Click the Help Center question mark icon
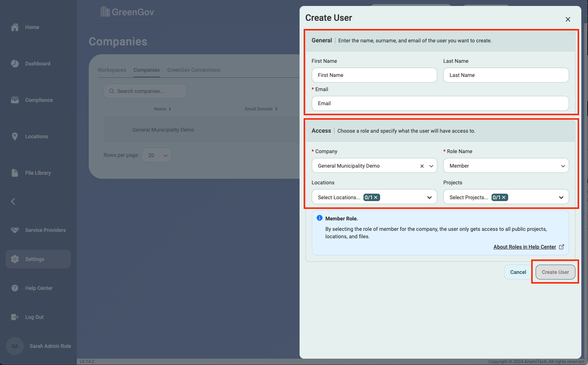This screenshot has height=365, width=588. pos(15,288)
